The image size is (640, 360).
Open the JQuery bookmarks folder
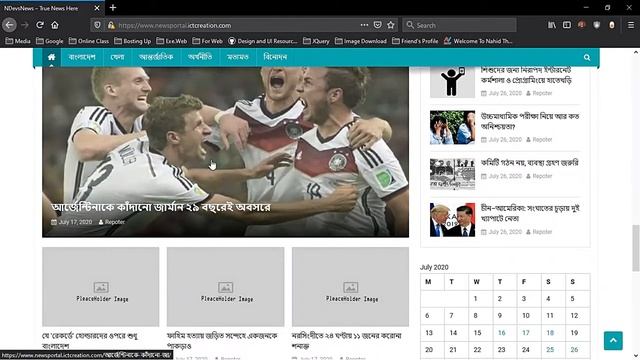pos(316,41)
